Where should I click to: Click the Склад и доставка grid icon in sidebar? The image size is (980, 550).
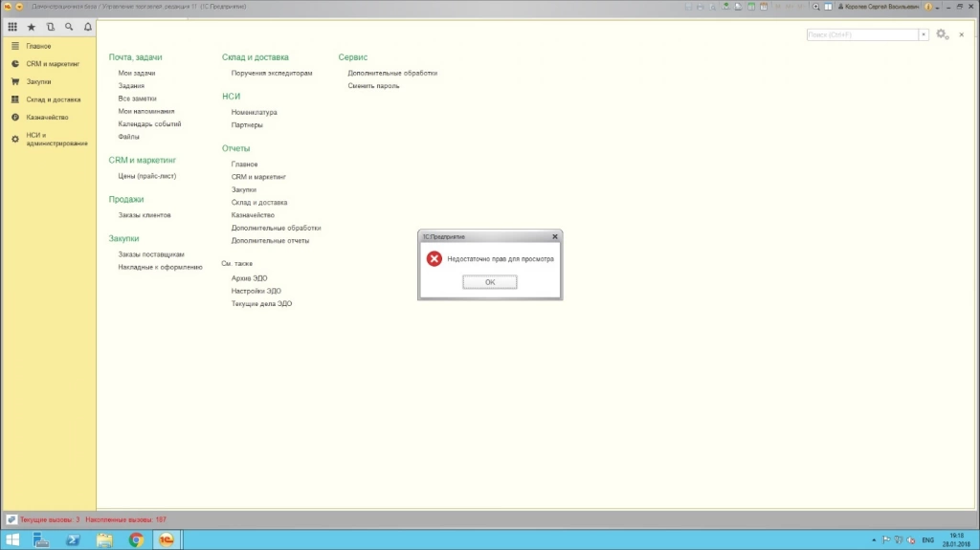(15, 99)
